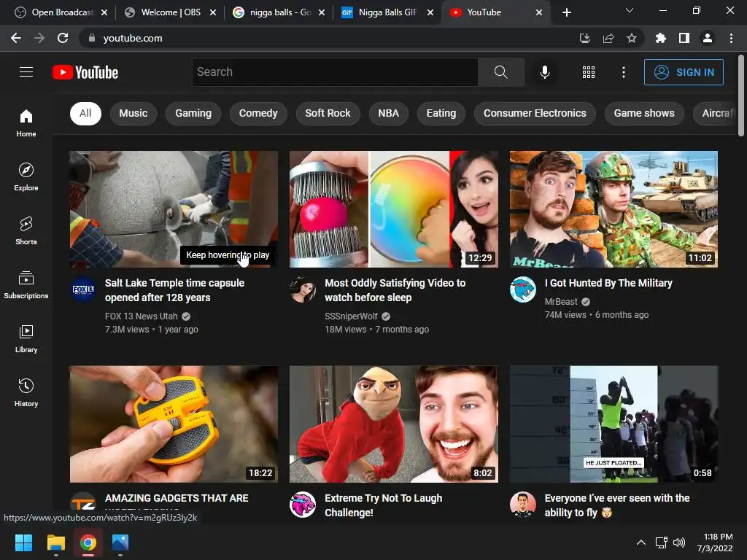Open Everyone I've ever seen fly video title
The height and width of the screenshot is (560, 747).
(617, 505)
